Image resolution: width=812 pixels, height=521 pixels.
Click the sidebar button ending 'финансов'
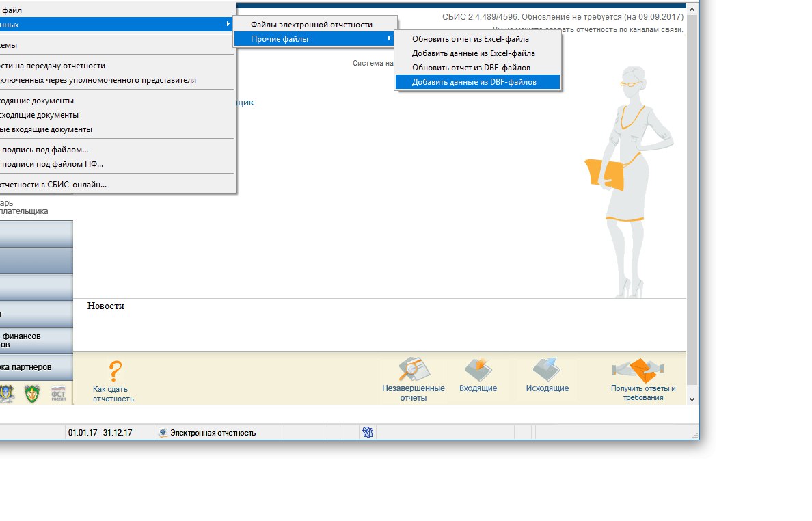tap(36, 340)
